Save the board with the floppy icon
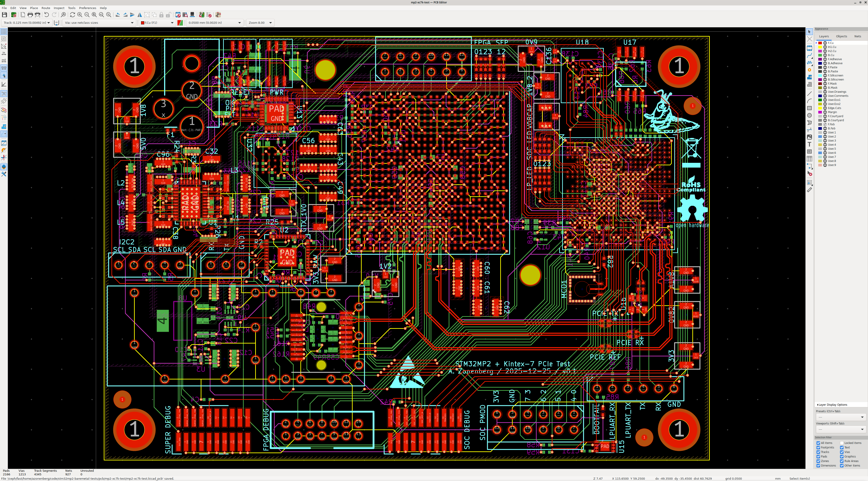Viewport: 868px width, 481px height. [4, 15]
